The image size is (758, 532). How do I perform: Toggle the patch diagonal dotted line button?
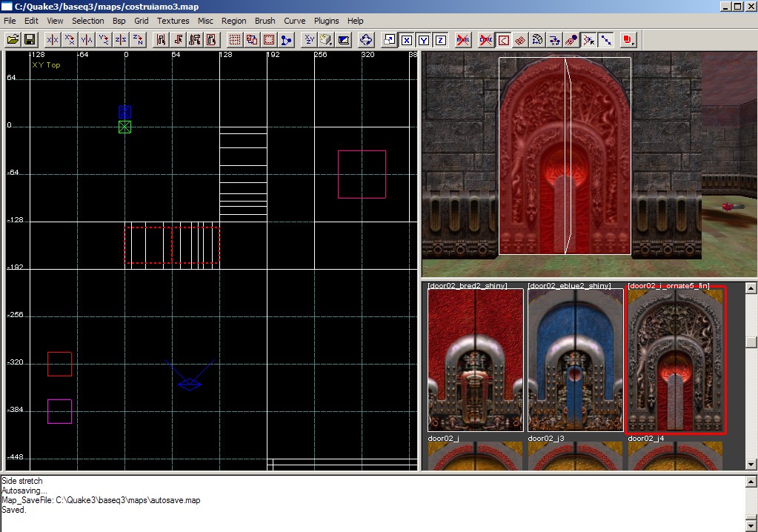605,39
